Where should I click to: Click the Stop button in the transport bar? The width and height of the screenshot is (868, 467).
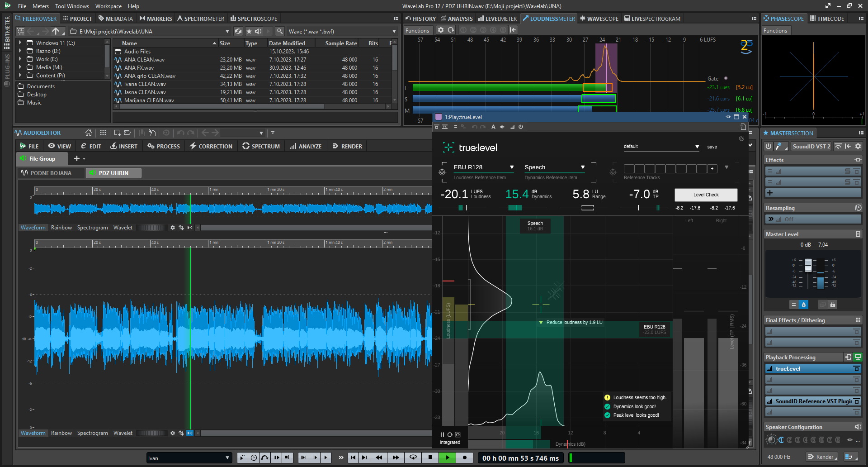(x=430, y=457)
